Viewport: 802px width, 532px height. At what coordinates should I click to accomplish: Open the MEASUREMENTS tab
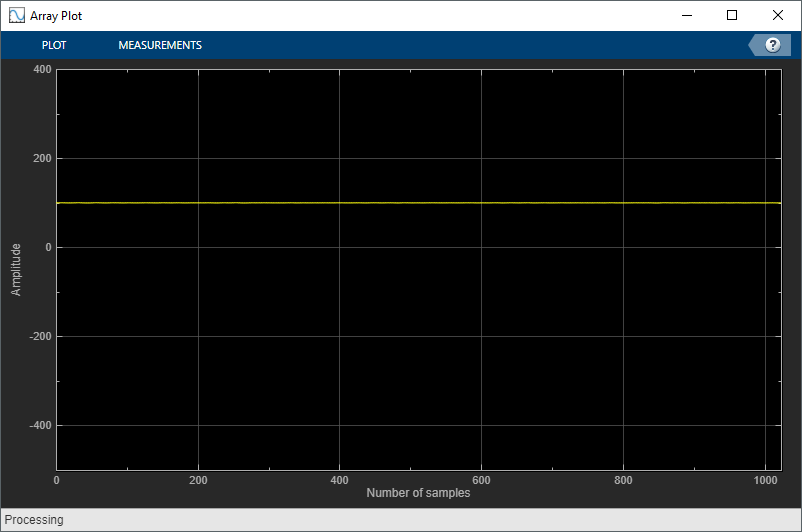[x=160, y=45]
